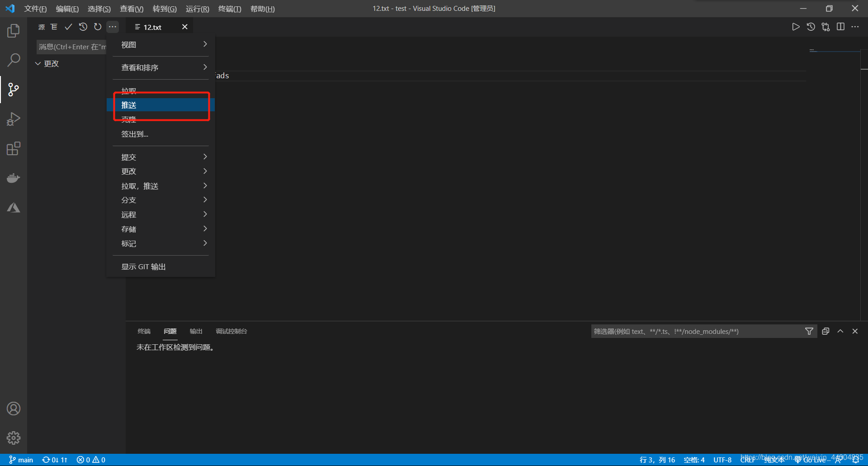Switch to the 终端 panel tab
The width and height of the screenshot is (868, 466).
pos(144,331)
